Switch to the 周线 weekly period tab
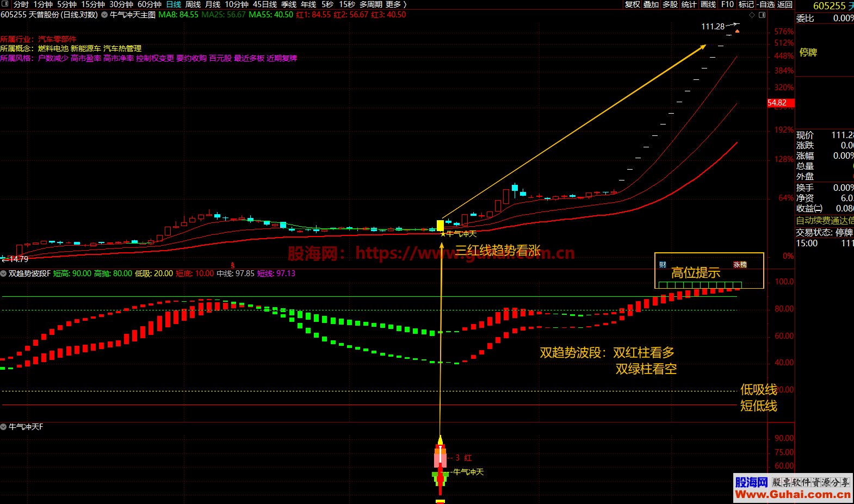The height and width of the screenshot is (504, 854). point(193,4)
